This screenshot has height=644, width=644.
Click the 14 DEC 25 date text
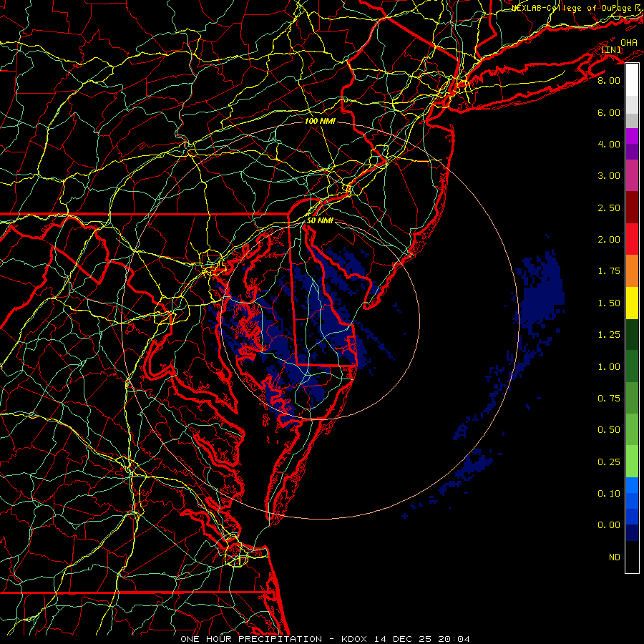402,639
